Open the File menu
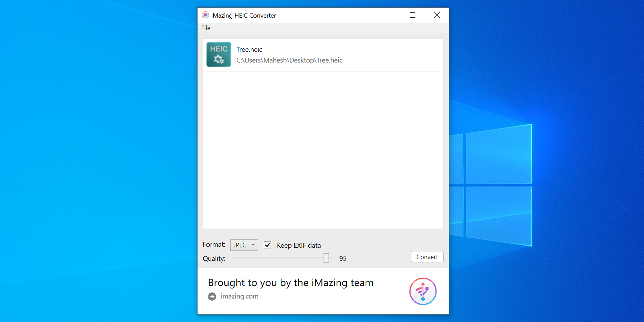 [x=206, y=28]
